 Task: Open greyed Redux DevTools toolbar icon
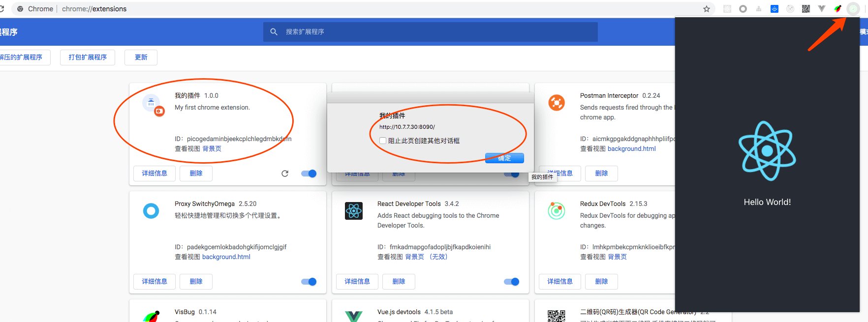click(x=790, y=9)
